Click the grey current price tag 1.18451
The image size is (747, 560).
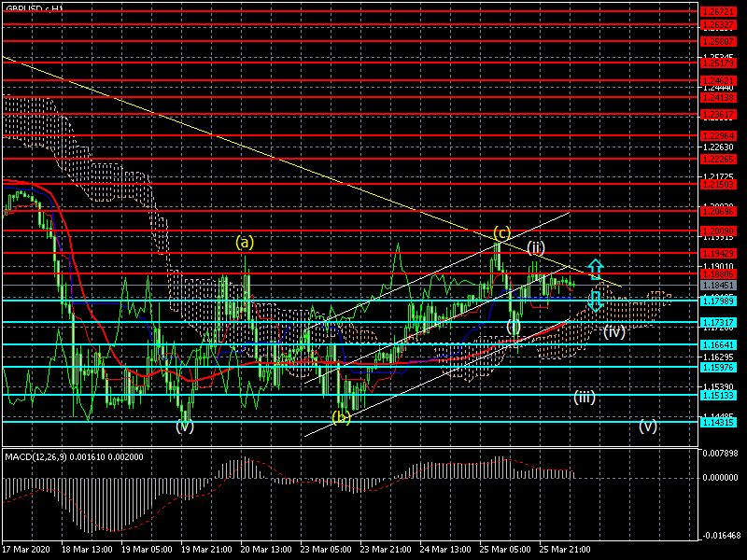(718, 286)
